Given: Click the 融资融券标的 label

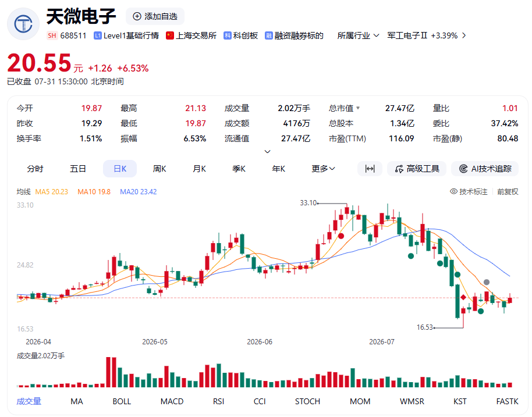Looking at the screenshot, I should click(x=299, y=35).
